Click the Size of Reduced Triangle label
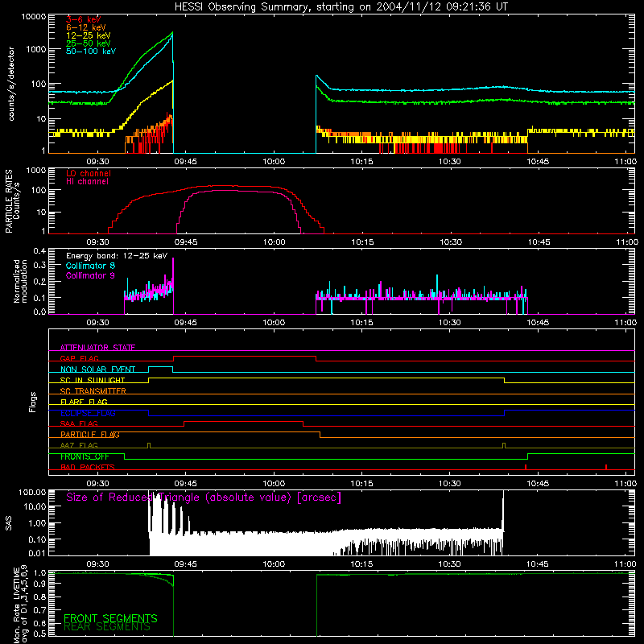Image resolution: width=644 pixels, height=644 pixels. coord(204,497)
